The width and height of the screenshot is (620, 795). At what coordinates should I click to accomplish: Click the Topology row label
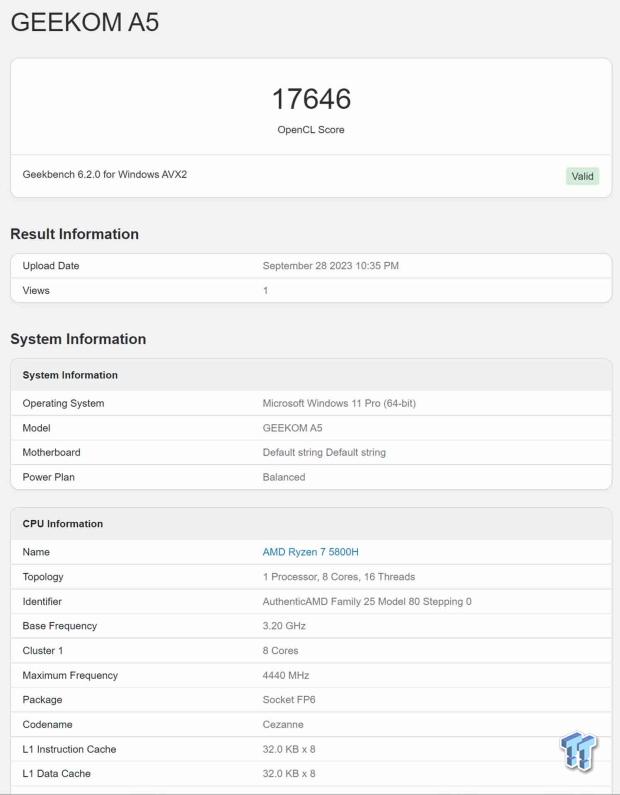[x=43, y=577]
